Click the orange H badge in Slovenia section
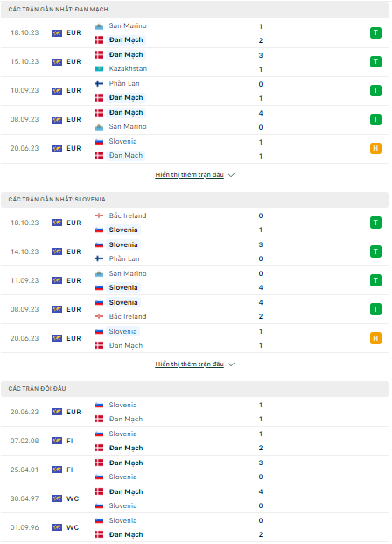Viewport: 392px width, 544px height. coord(375,338)
